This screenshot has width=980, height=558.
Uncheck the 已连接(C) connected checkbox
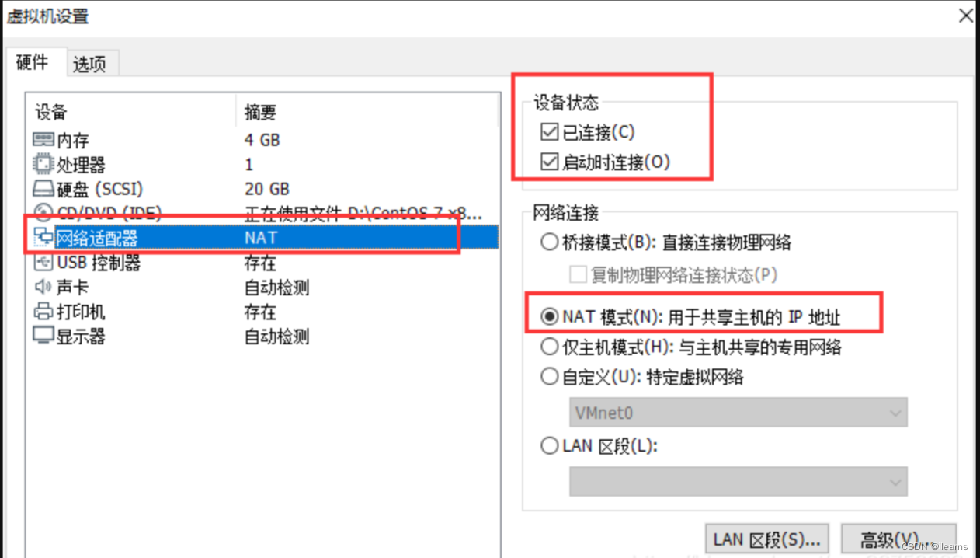pos(550,132)
